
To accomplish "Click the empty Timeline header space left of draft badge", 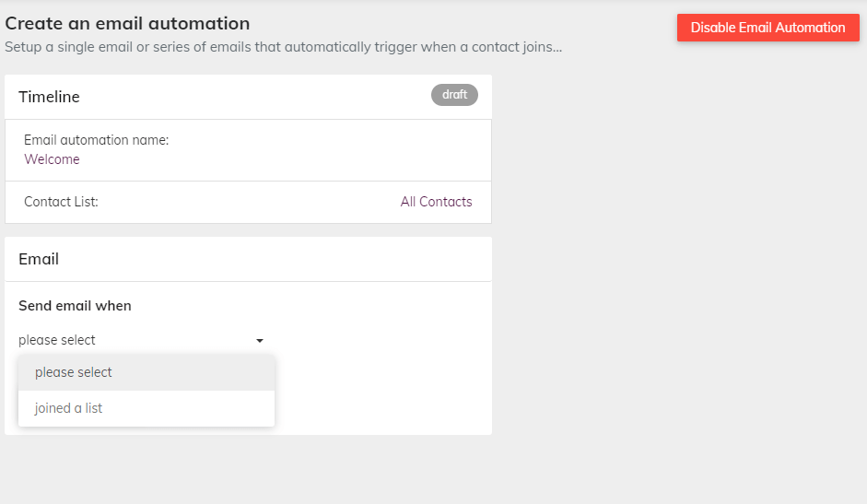I will tap(254, 97).
